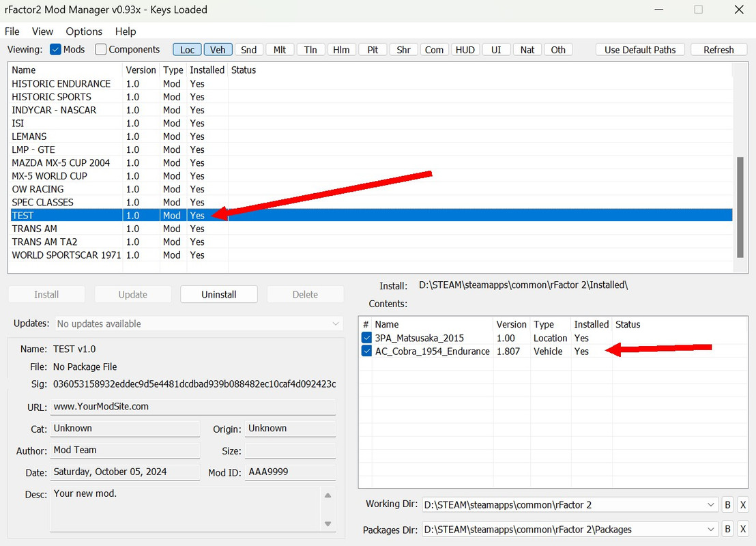Expand the Packages Dir dropdown arrow
Viewport: 756px width, 546px height.
click(x=711, y=529)
